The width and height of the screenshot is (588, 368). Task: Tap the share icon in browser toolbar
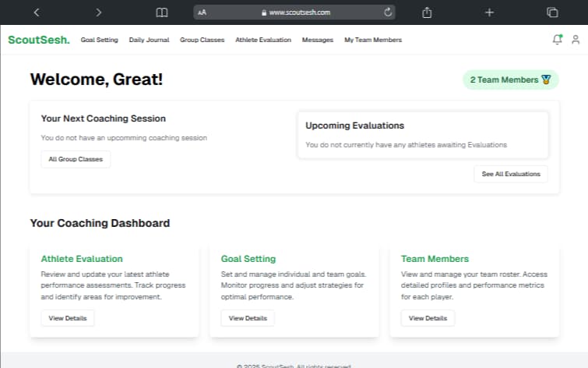427,12
